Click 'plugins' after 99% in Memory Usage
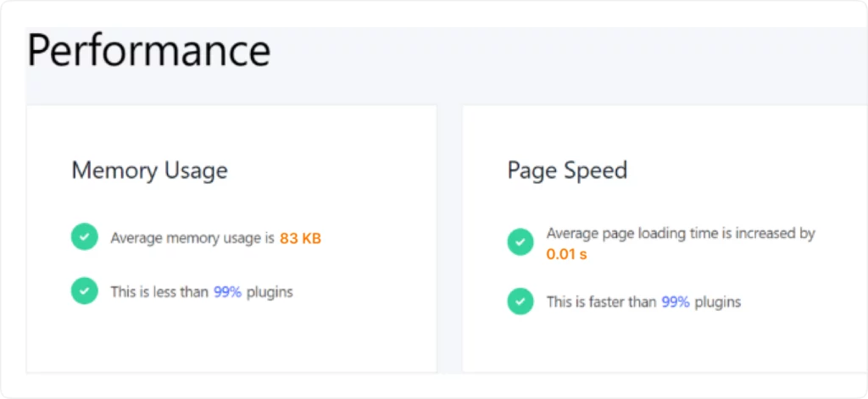The image size is (868, 399). 270,292
